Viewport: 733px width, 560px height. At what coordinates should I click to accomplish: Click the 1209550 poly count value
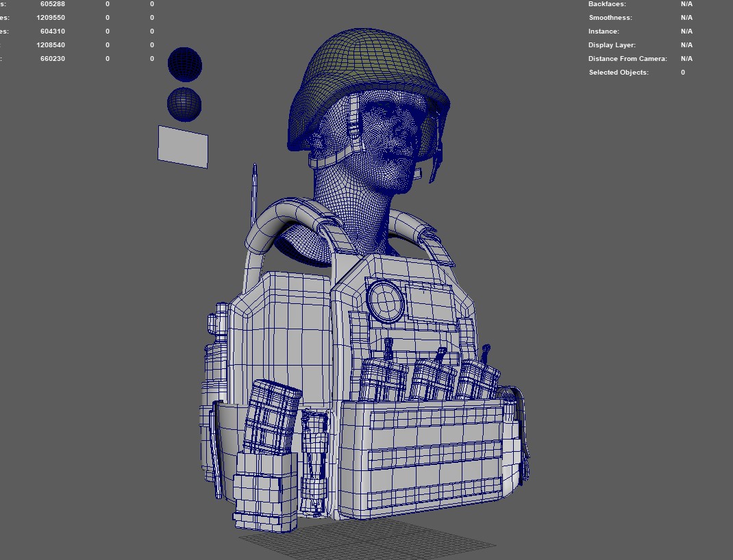click(51, 18)
